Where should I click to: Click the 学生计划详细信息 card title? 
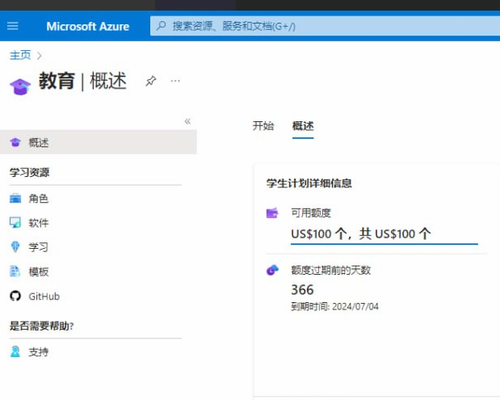coord(309,183)
